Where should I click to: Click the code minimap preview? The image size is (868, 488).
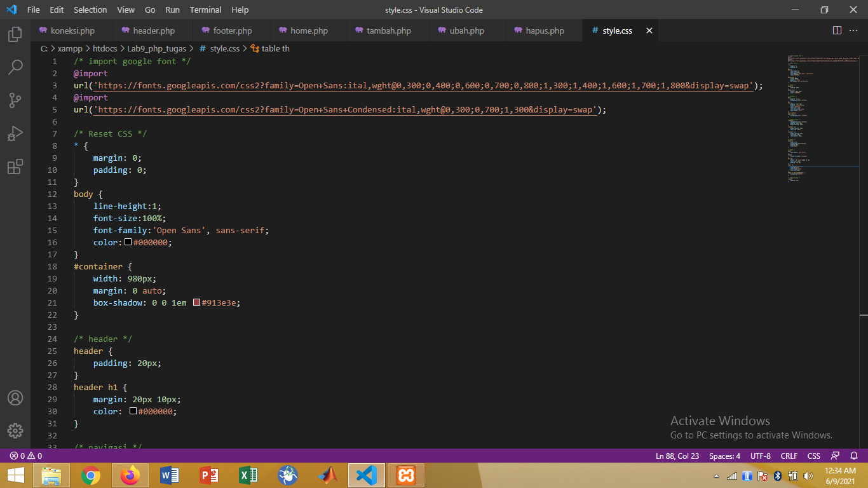[823, 119]
